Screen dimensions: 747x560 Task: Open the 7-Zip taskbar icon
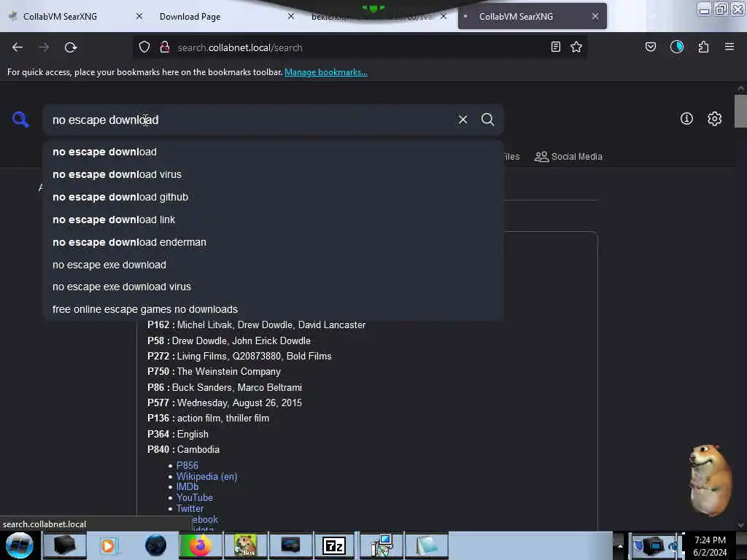tap(334, 545)
